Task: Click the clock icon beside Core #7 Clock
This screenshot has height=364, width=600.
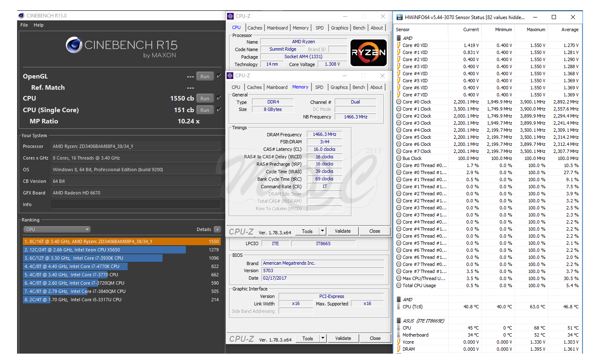Action: coord(399,151)
